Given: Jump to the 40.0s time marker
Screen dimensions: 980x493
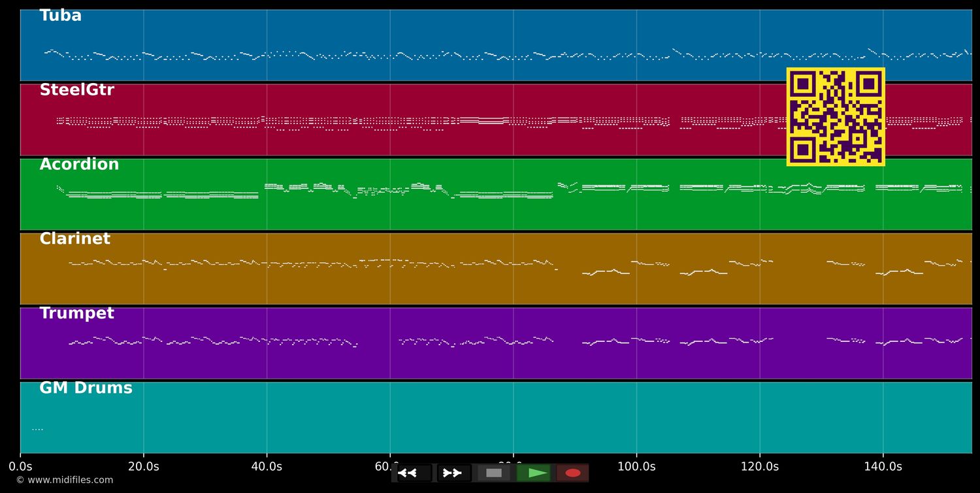Looking at the screenshot, I should point(267,467).
